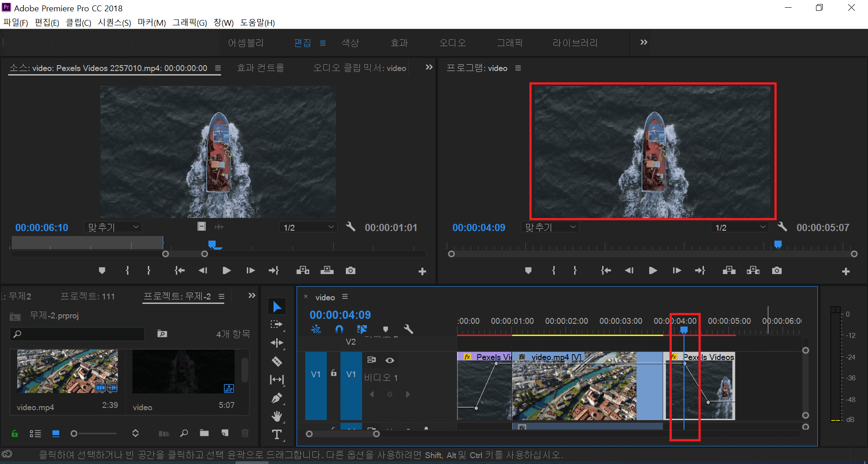Adjust Project panel thumbnail zoom slider
The image size is (868, 464).
tap(74, 434)
